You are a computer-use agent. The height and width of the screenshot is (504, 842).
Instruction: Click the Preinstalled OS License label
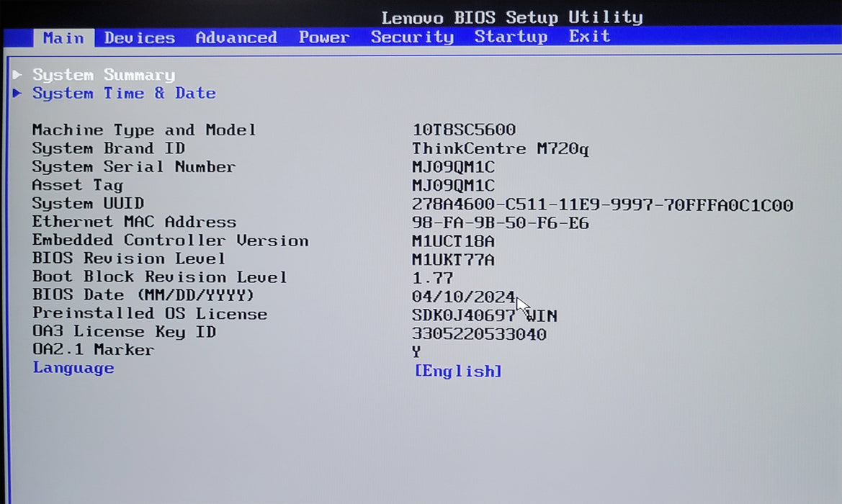(150, 313)
